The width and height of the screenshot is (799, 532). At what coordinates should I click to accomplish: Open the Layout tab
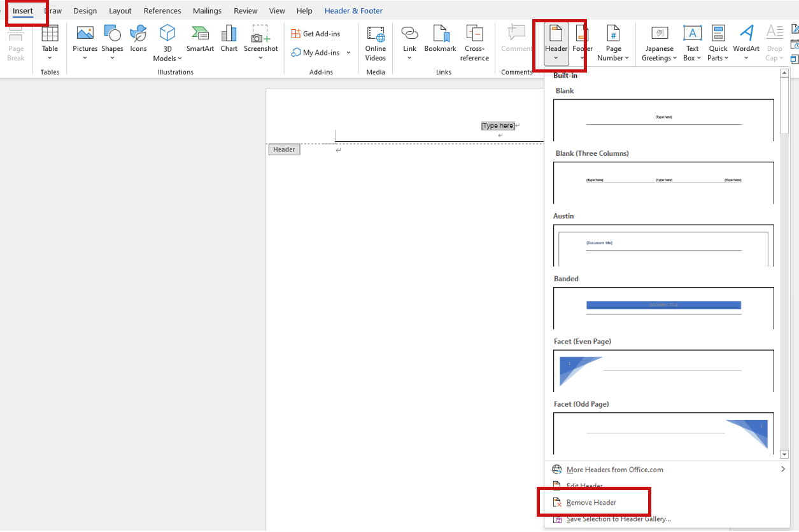[x=120, y=11]
